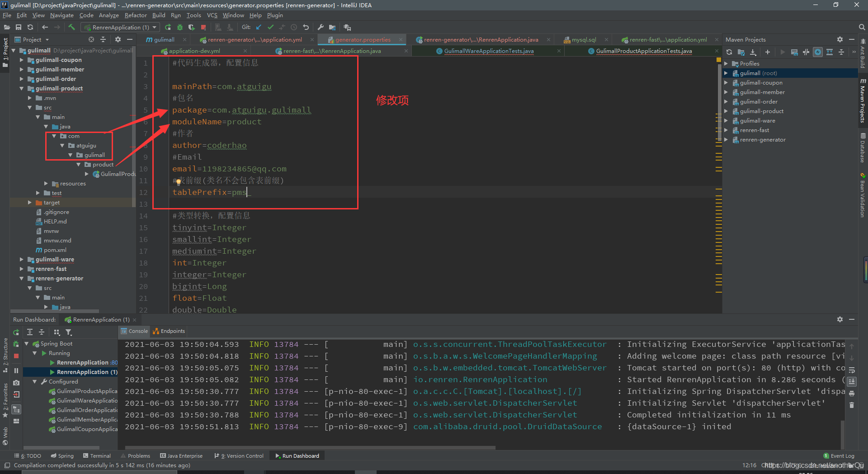The image size is (868, 474).
Task: Switch to the mysql.sql editor tab
Action: [584, 39]
